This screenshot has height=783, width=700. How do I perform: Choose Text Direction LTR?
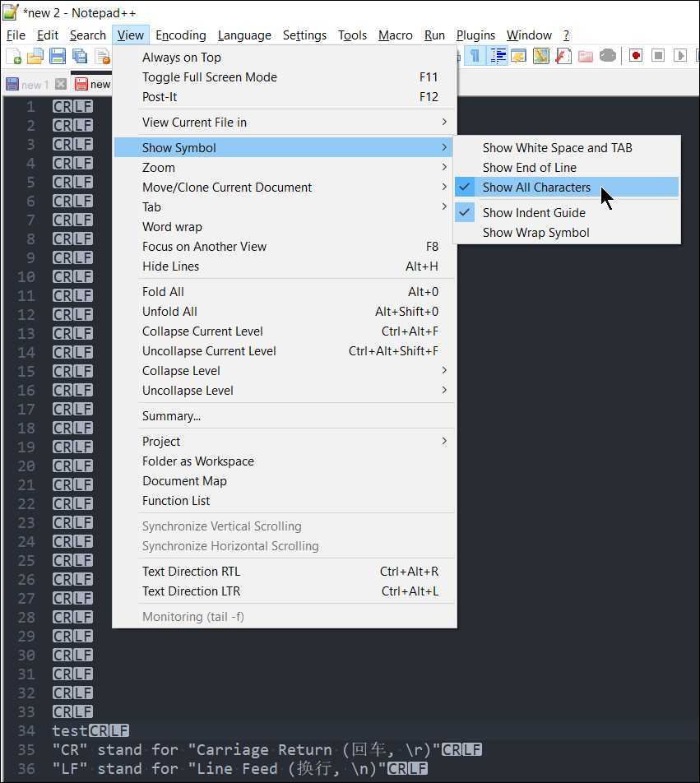285,591
